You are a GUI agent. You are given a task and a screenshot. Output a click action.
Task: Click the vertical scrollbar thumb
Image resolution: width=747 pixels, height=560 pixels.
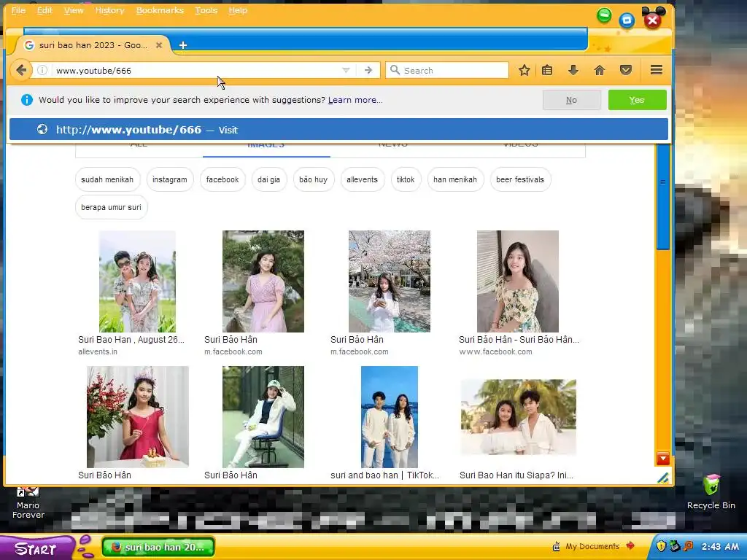(x=662, y=196)
